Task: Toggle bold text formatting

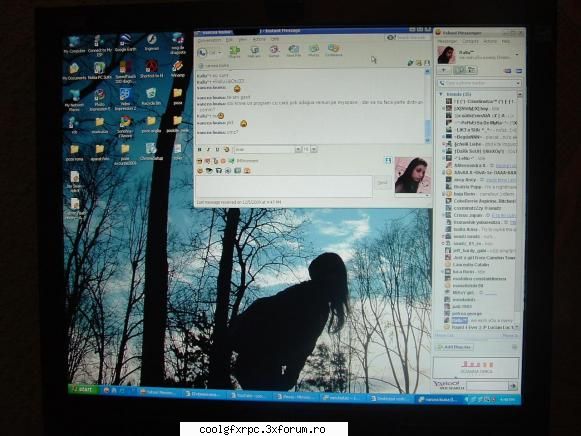Action: point(200,149)
